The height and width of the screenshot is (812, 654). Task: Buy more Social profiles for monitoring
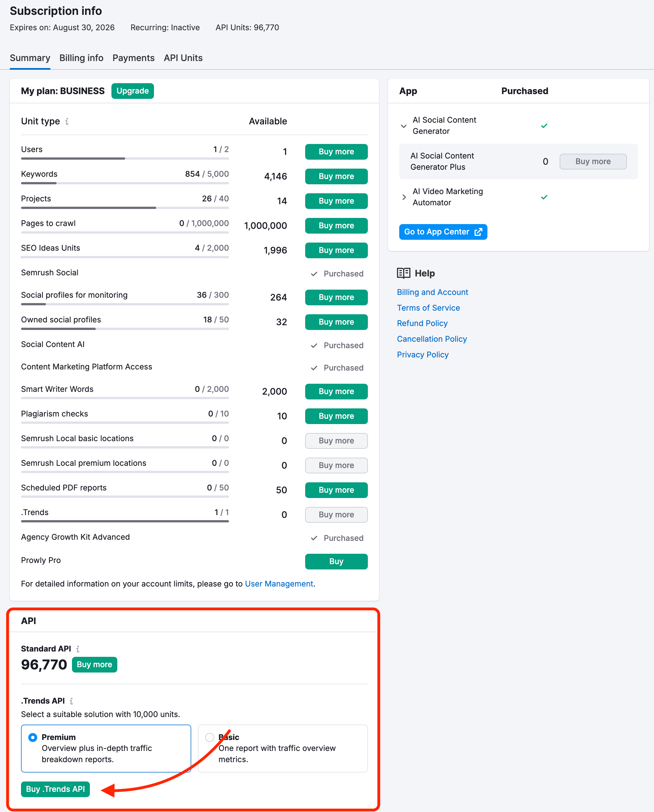coord(336,297)
